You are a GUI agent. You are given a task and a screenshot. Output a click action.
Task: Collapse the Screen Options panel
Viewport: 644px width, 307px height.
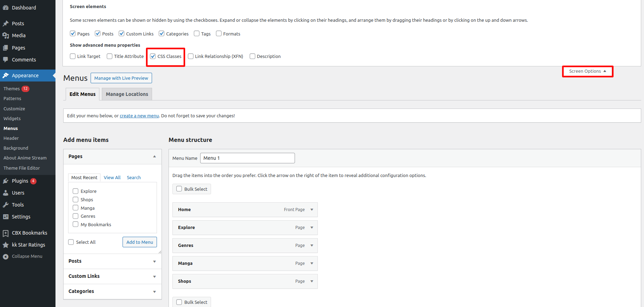pyautogui.click(x=587, y=71)
